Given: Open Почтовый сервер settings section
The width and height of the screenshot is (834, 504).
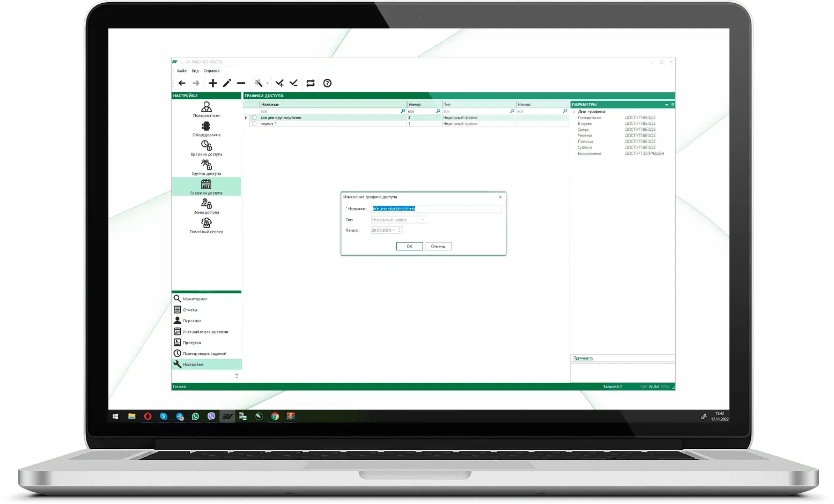Looking at the screenshot, I should tap(206, 225).
